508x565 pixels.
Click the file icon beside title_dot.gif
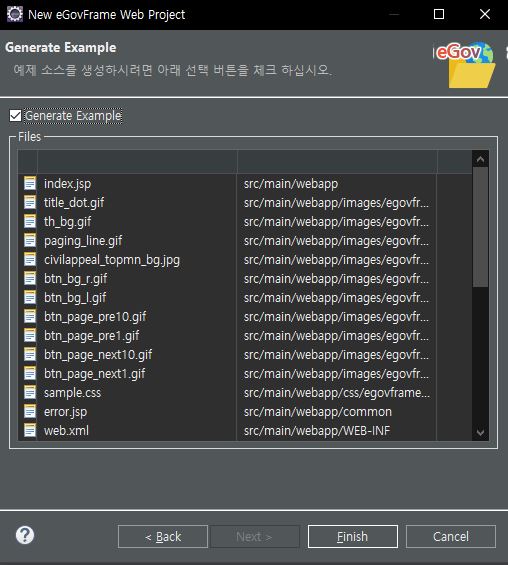[30, 203]
